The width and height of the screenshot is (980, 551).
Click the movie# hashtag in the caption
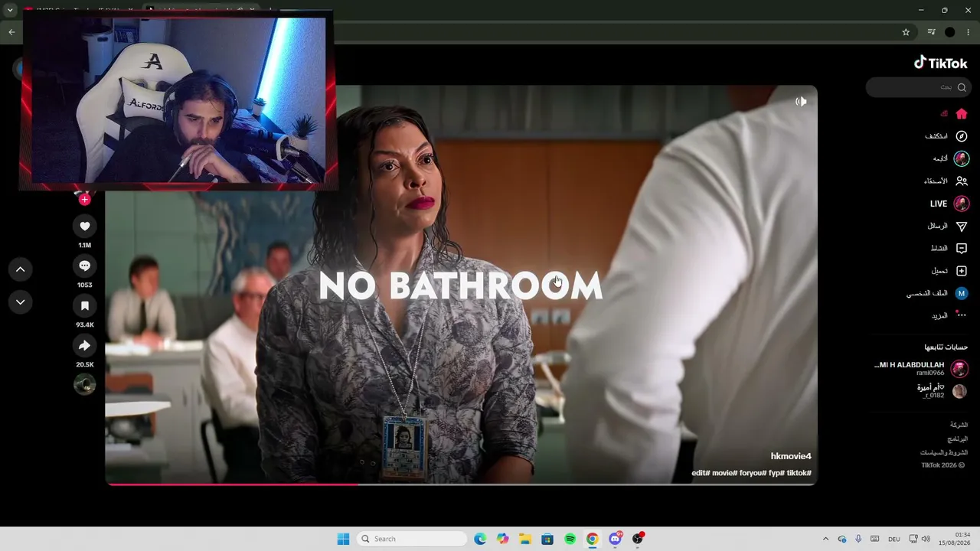[724, 473]
